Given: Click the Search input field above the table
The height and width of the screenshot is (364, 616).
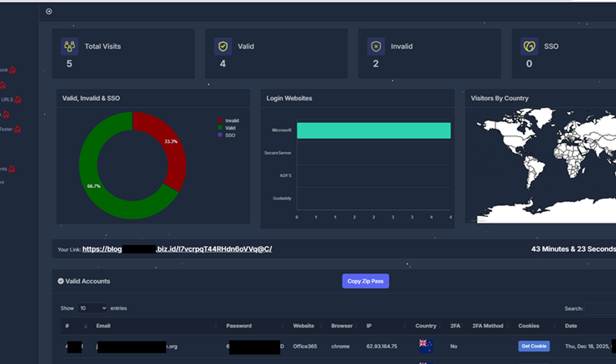Looking at the screenshot, I should (x=599, y=308).
